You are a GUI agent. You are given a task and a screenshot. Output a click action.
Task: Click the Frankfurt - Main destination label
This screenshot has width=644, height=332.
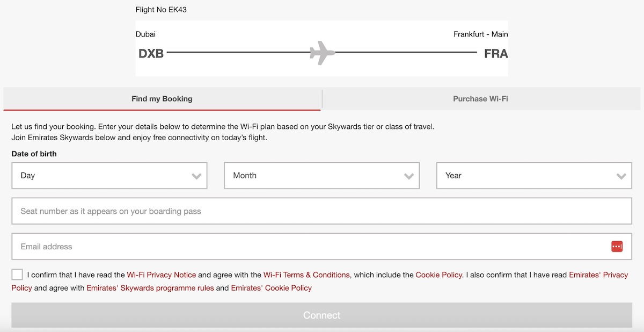(x=480, y=34)
